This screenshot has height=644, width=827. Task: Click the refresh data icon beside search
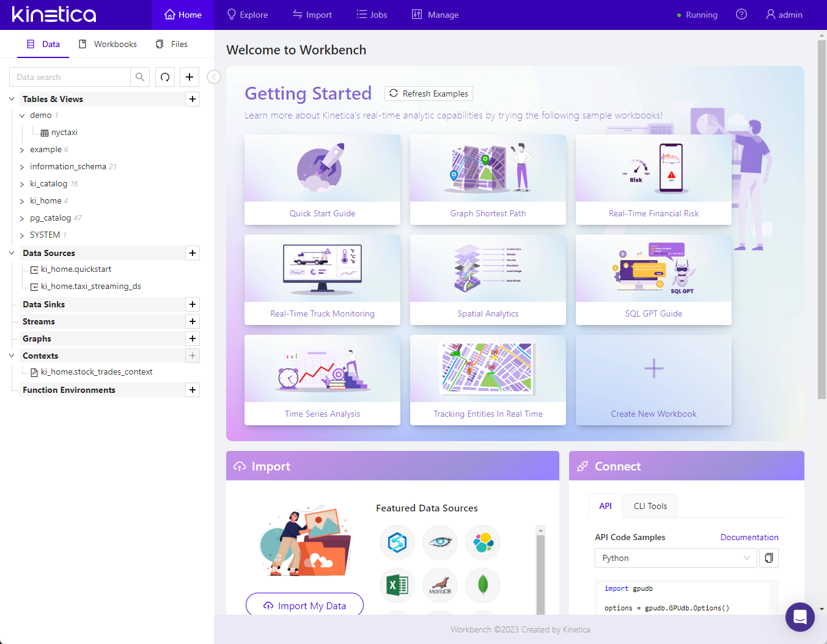165,77
